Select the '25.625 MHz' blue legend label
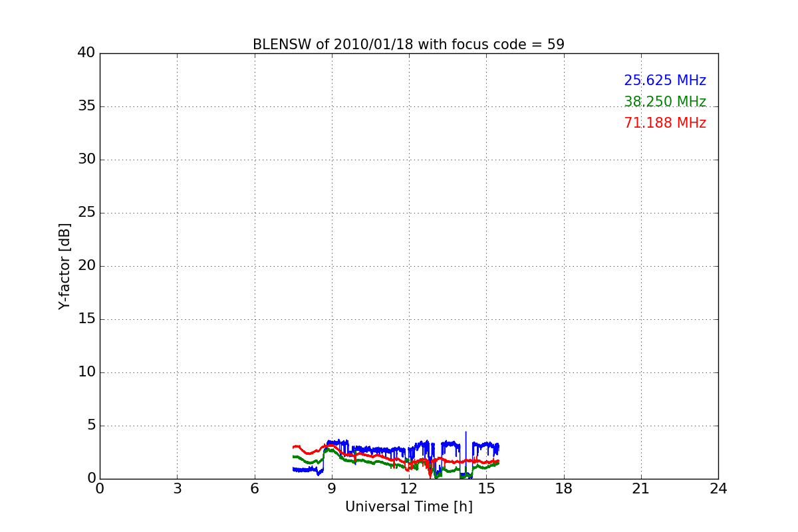Screen dimensions: 798x532 (665, 80)
